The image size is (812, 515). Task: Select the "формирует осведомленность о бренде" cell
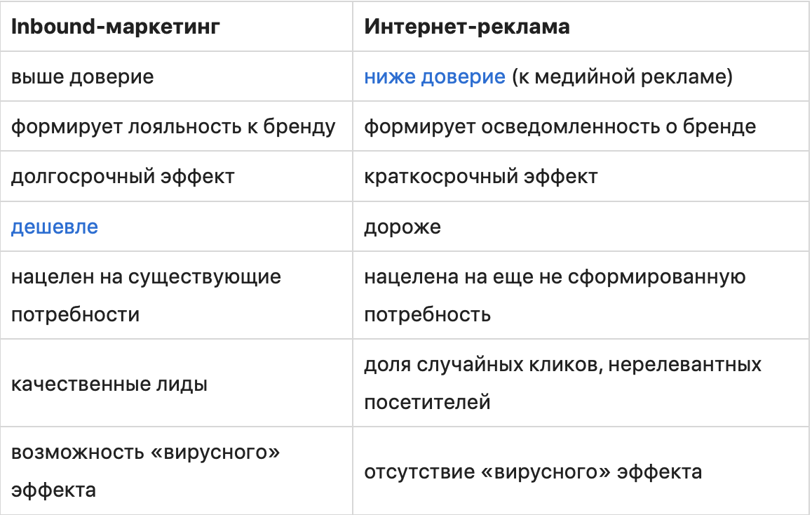560,126
